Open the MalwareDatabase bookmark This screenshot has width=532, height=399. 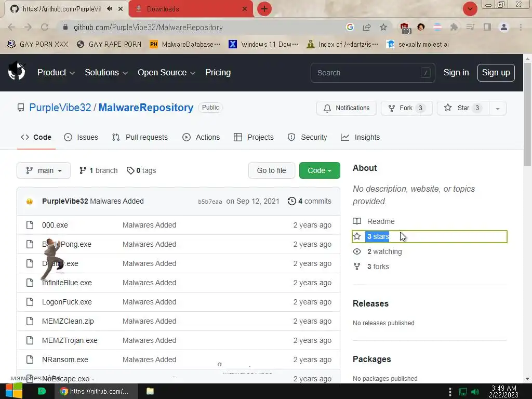point(185,44)
